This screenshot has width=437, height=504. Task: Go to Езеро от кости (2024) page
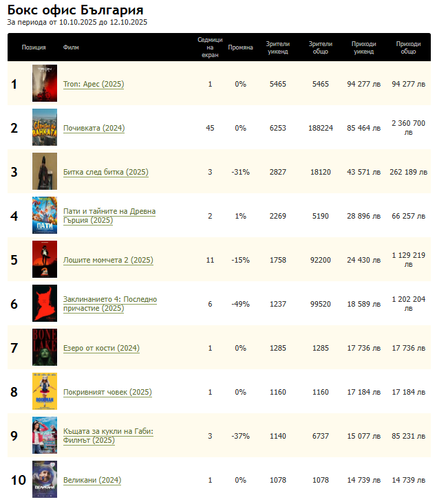click(x=100, y=348)
